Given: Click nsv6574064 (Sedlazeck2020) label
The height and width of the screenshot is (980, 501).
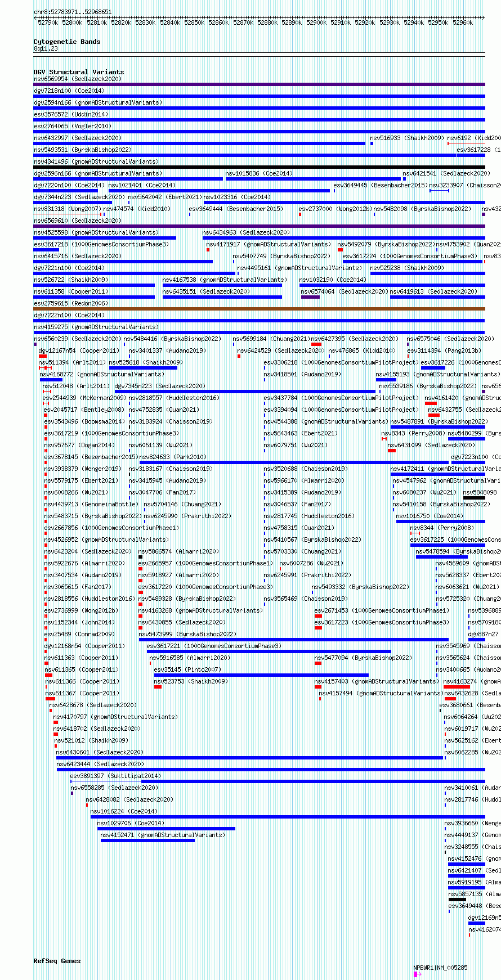Looking at the screenshot, I should 345,291.
